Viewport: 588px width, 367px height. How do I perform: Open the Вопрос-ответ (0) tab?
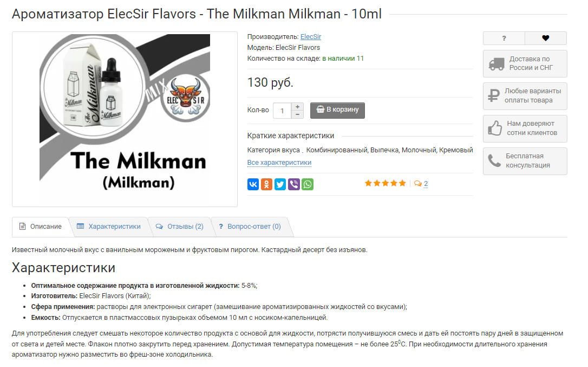tap(250, 227)
